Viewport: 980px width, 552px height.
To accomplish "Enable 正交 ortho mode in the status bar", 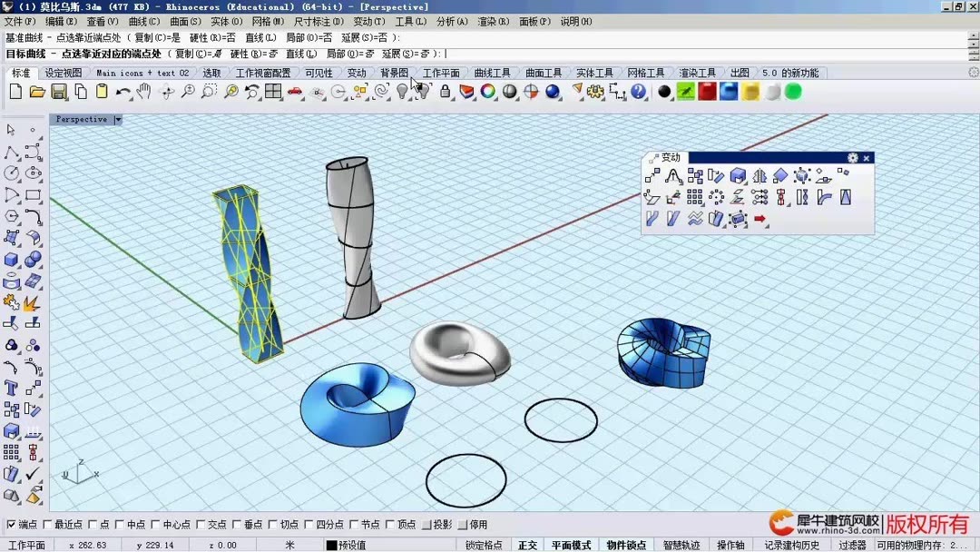I will click(x=527, y=546).
